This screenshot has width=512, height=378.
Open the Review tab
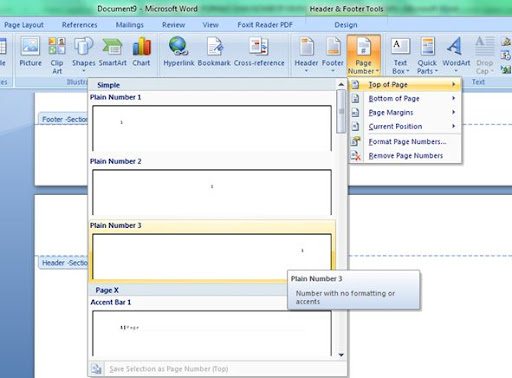pyautogui.click(x=173, y=25)
